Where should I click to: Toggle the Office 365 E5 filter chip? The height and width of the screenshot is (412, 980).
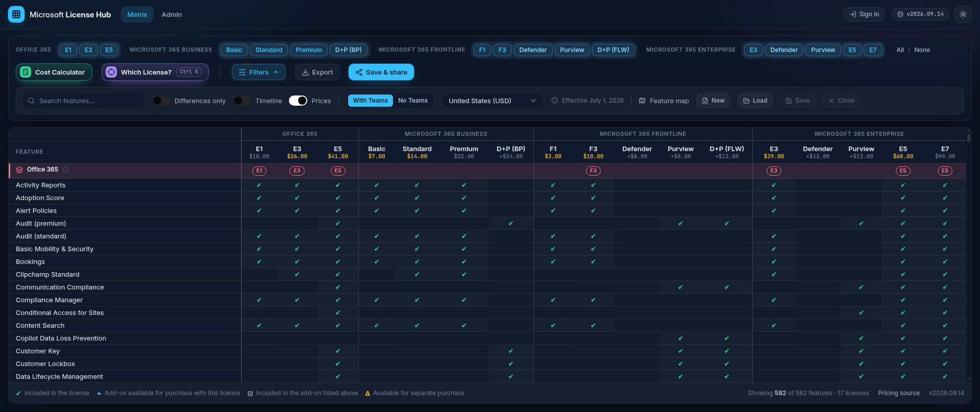coord(109,50)
